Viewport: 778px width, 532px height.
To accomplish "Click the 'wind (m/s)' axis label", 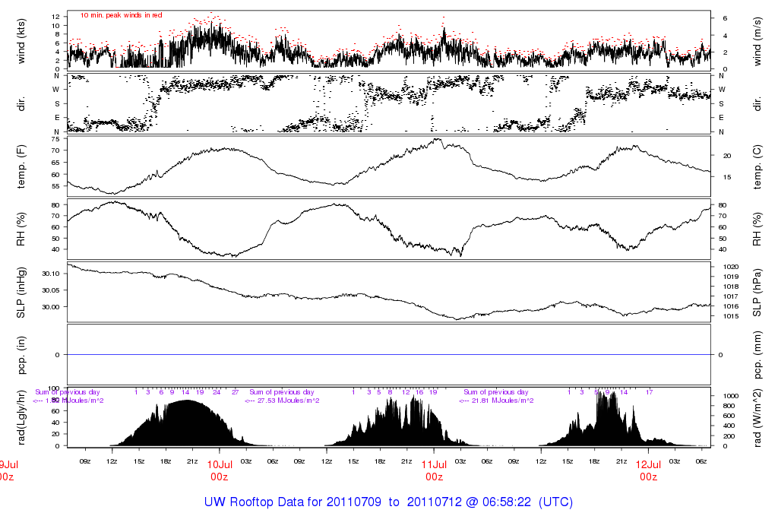I will (757, 41).
